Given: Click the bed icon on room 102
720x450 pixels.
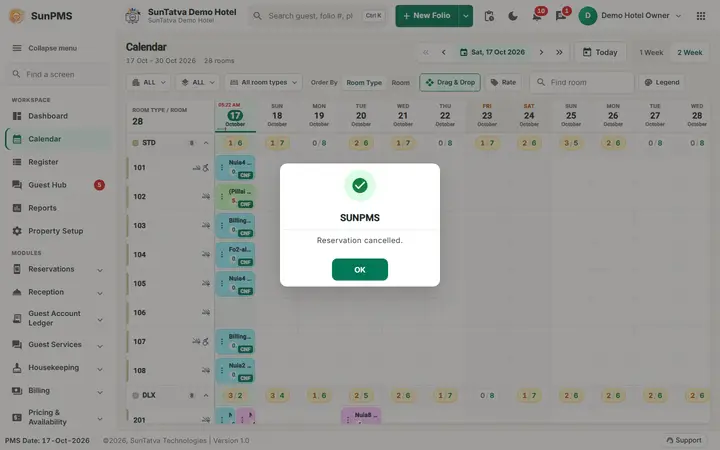Looking at the screenshot, I should pos(206,197).
